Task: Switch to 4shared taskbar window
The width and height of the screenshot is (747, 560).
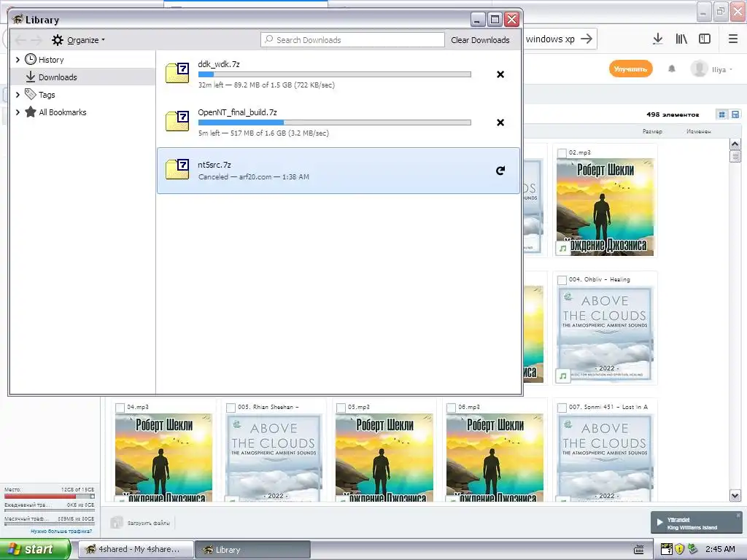Action: tap(136, 549)
